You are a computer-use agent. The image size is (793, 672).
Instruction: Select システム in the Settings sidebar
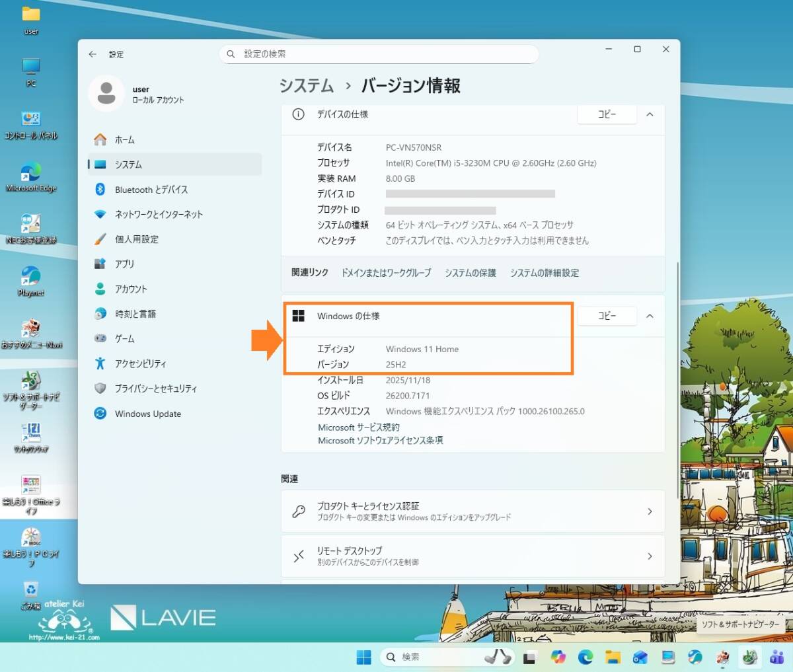click(175, 165)
